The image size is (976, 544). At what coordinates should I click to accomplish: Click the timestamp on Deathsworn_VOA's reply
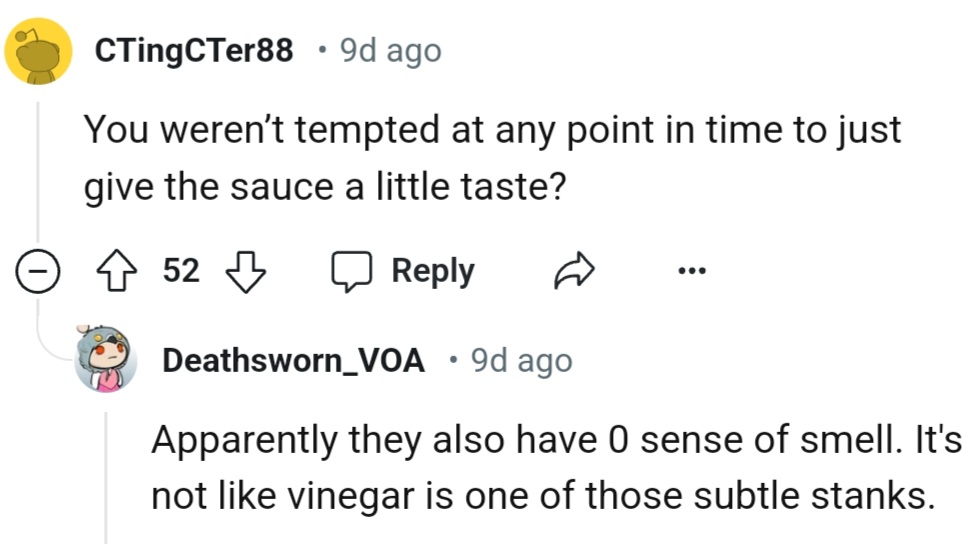click(522, 360)
